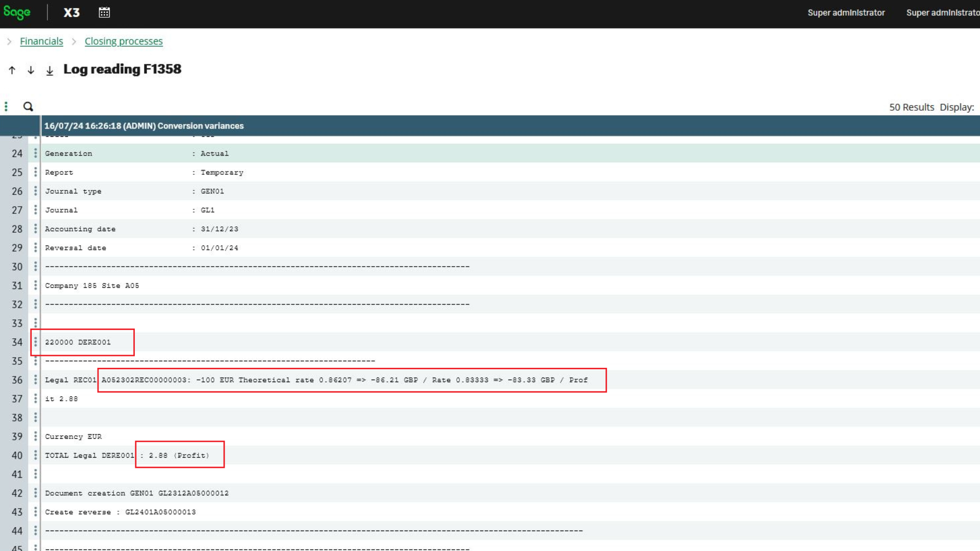This screenshot has width=980, height=551.
Task: Click the down arrow navigation icon
Action: (x=31, y=70)
